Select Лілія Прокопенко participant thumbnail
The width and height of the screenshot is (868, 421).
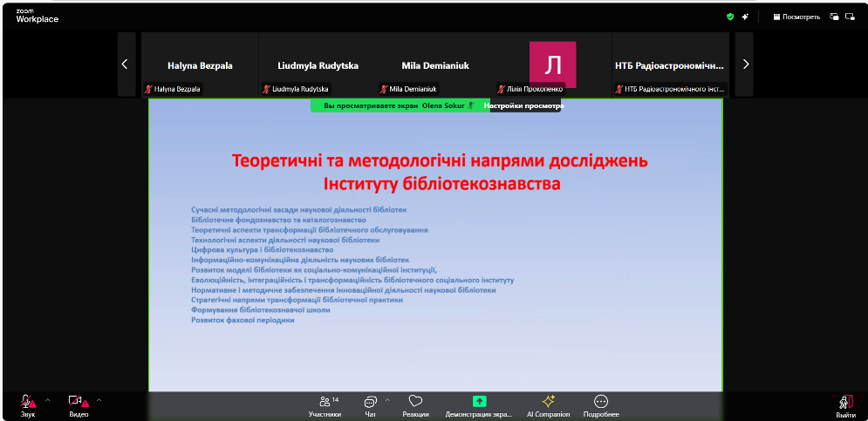552,65
